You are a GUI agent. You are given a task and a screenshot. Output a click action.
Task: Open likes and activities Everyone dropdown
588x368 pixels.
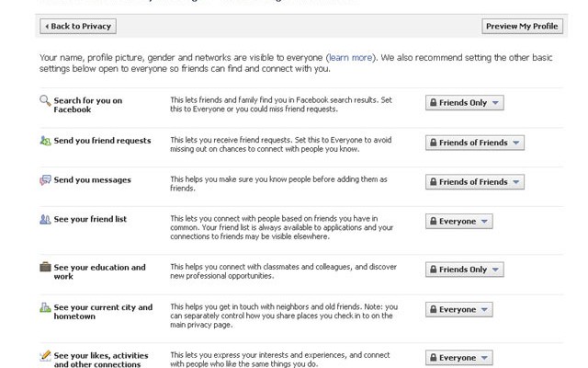pyautogui.click(x=458, y=358)
